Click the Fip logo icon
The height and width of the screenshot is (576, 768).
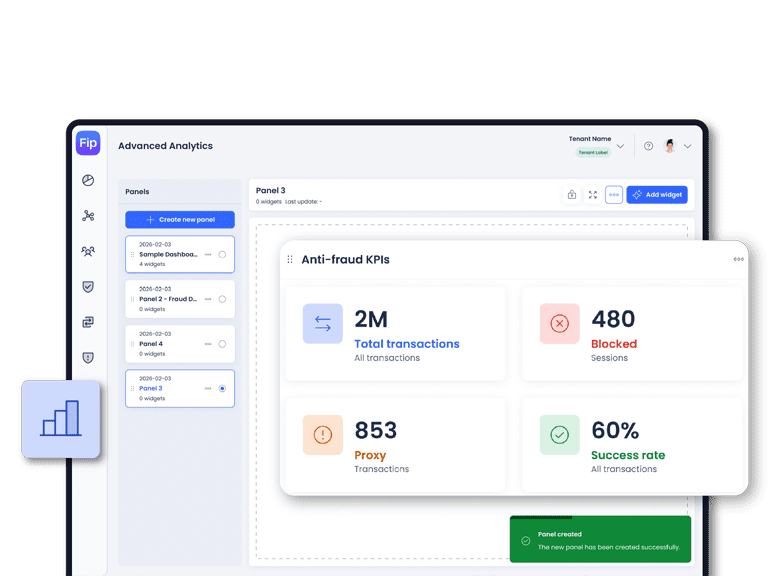point(88,143)
